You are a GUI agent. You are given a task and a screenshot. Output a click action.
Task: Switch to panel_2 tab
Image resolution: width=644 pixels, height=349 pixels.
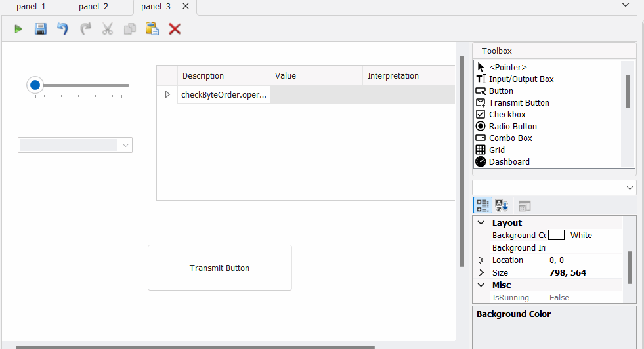click(x=94, y=7)
